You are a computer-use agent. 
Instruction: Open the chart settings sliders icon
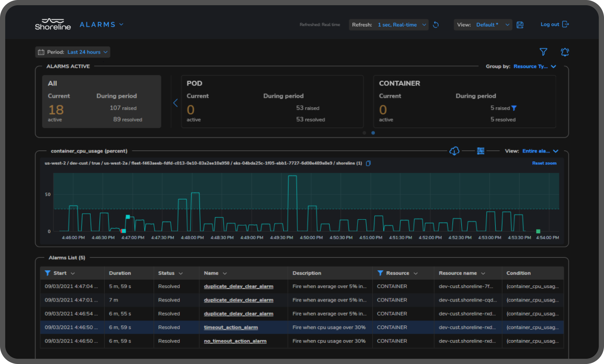(481, 151)
